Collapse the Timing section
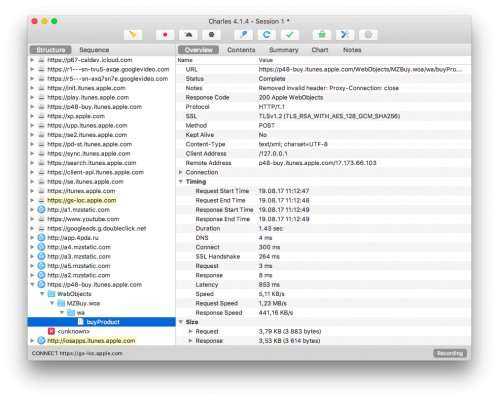Screen dimensions: 499x400 (x=181, y=181)
